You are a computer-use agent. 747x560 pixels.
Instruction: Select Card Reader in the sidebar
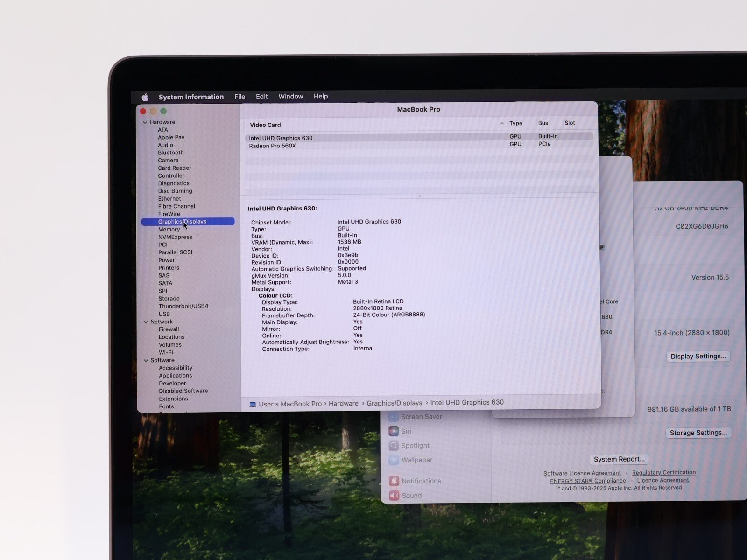tap(174, 168)
